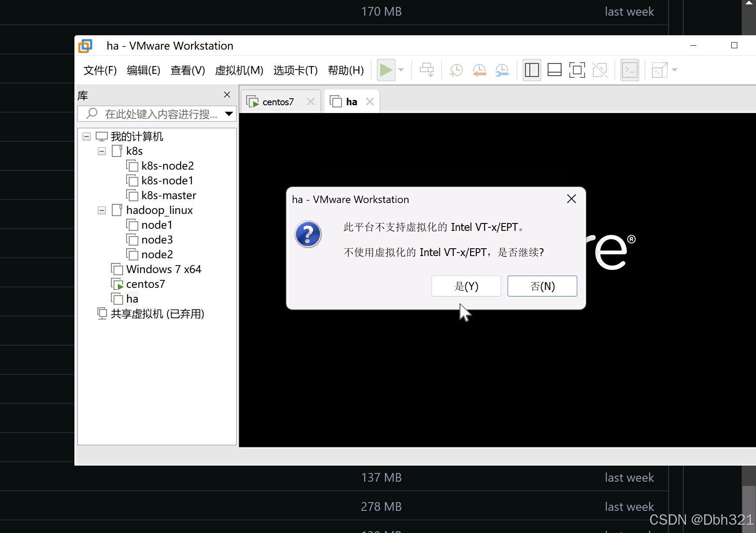This screenshot has width=756, height=533.
Task: Select the hadoop_linux folder
Action: tap(159, 210)
